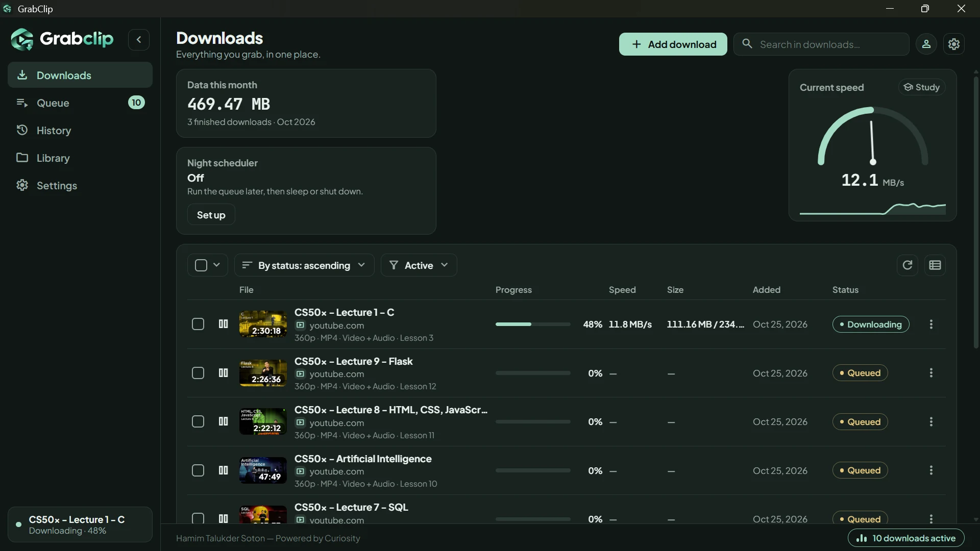Select the Lecture 8 HTML, CSS checkbox
Screen dimensions: 980x551
click(x=198, y=422)
